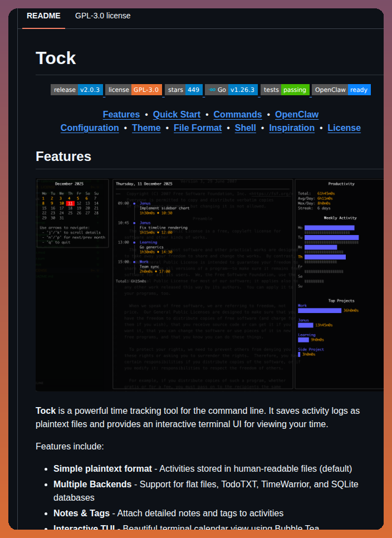Click the Go v1.26.3 badge

[x=232, y=90]
